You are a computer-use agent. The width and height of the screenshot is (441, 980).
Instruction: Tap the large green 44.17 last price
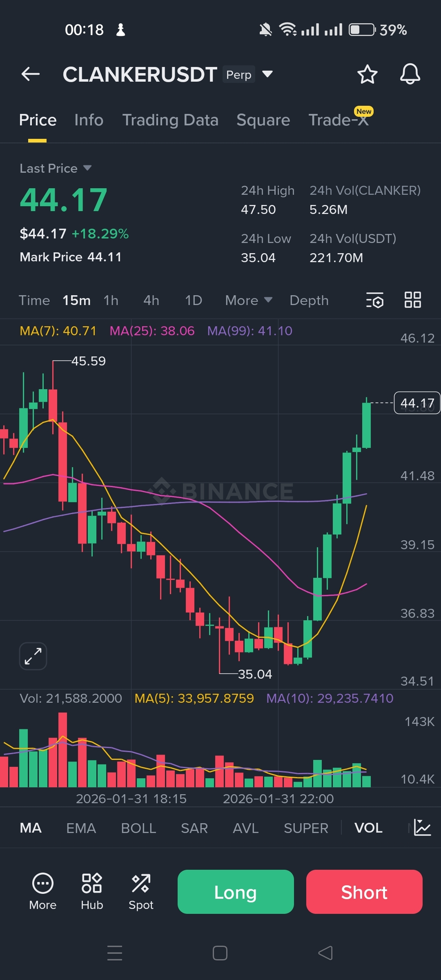[x=64, y=200]
